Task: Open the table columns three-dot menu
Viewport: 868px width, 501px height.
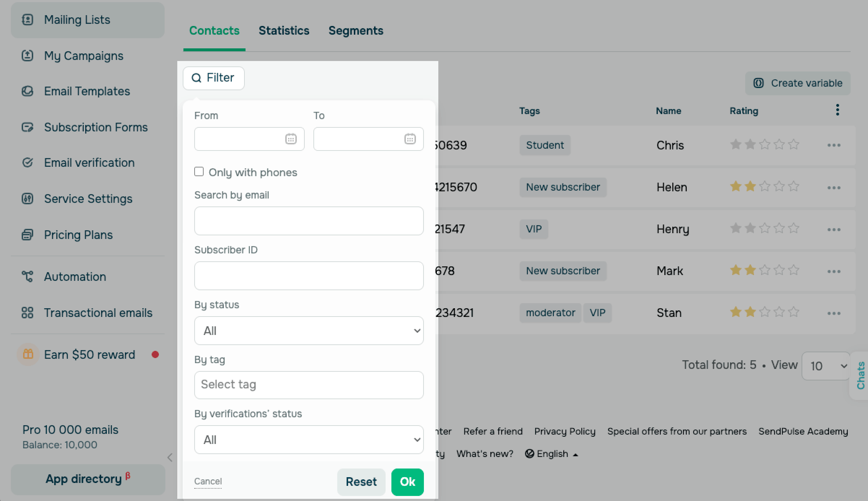Action: (x=837, y=110)
